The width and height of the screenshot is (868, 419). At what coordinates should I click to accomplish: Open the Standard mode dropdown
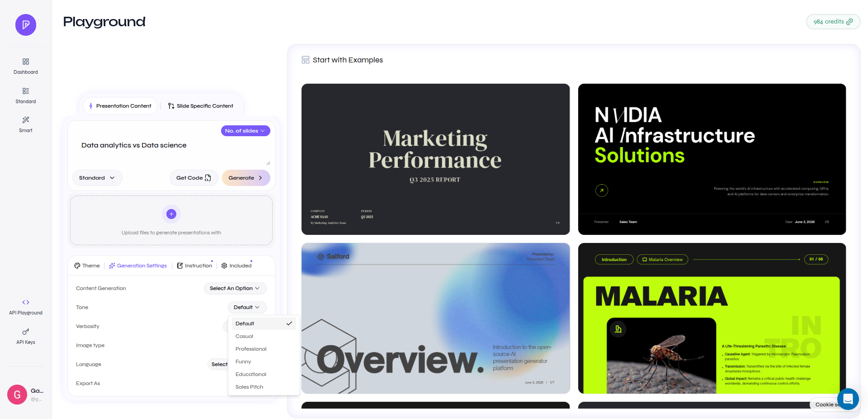[97, 178]
